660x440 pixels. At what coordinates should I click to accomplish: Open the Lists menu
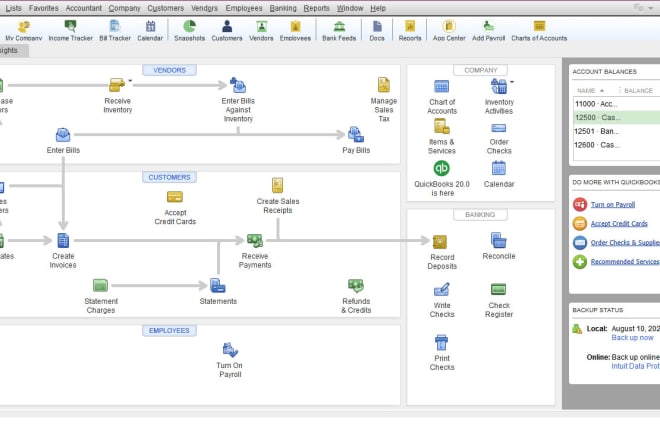coord(13,8)
